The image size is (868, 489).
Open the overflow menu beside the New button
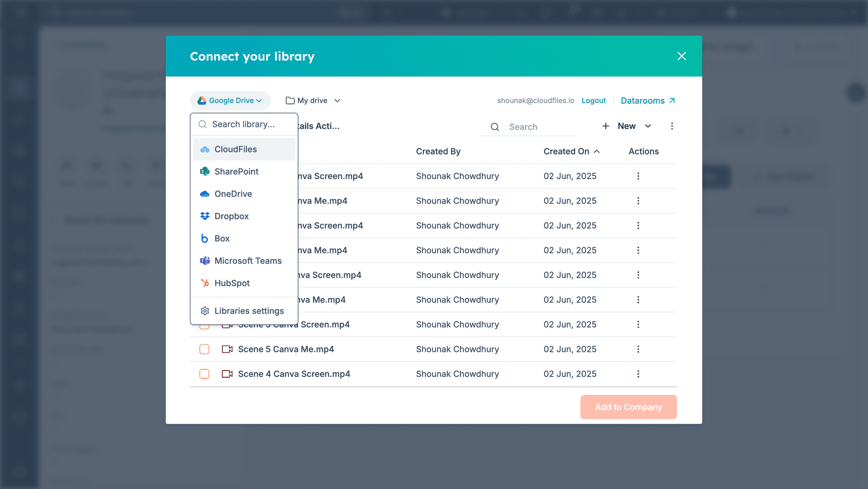click(x=672, y=126)
